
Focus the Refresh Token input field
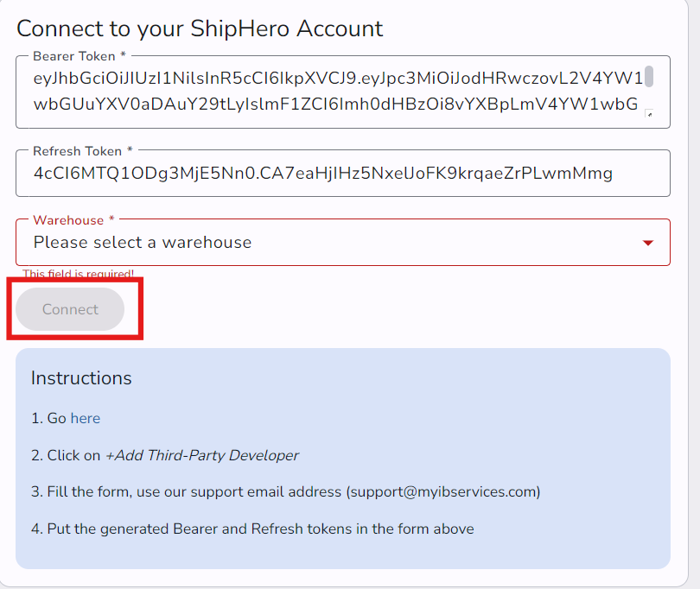(342, 174)
